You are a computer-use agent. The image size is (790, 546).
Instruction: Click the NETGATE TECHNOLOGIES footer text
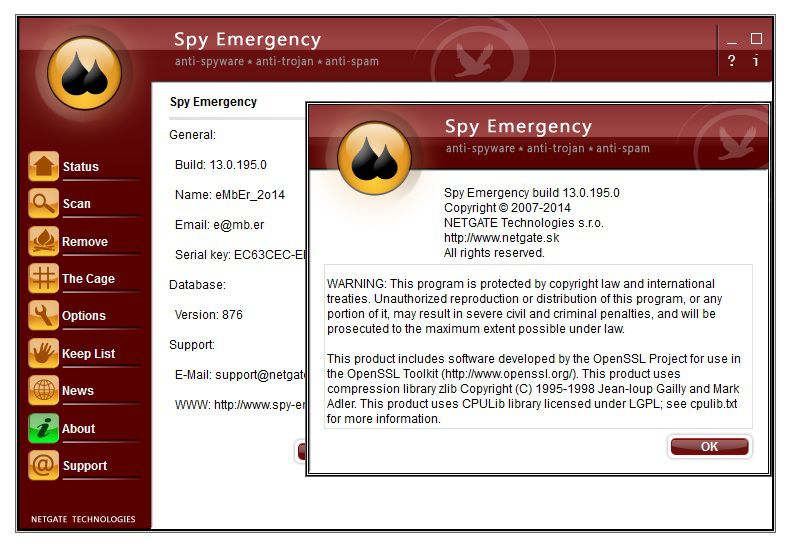coord(83,519)
